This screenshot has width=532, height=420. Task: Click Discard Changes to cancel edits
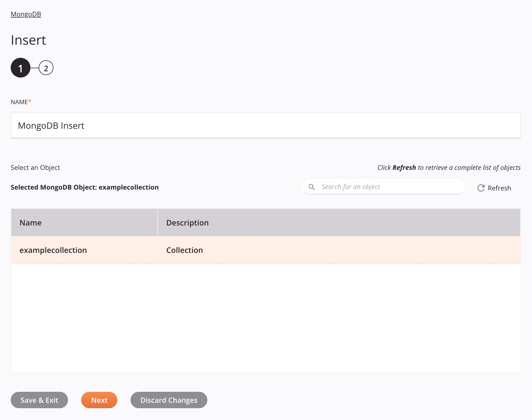click(x=169, y=400)
